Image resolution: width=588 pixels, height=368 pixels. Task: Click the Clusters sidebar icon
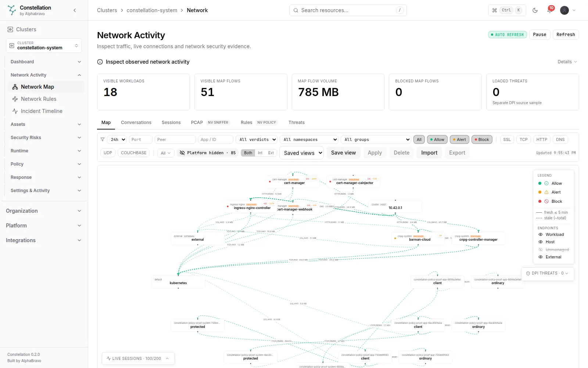click(10, 29)
